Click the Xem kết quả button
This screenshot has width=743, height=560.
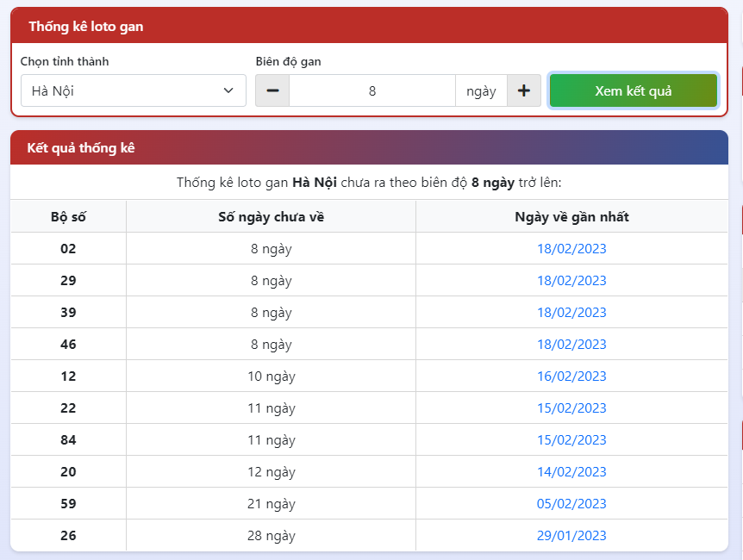(633, 90)
